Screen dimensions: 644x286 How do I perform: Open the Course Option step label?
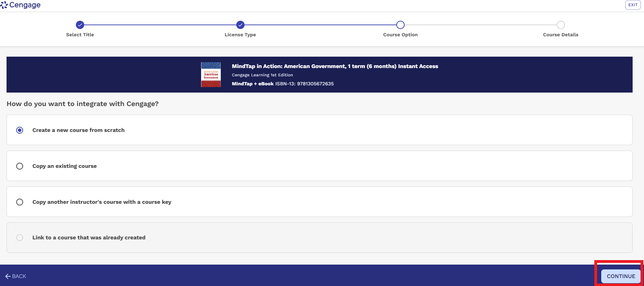click(400, 35)
